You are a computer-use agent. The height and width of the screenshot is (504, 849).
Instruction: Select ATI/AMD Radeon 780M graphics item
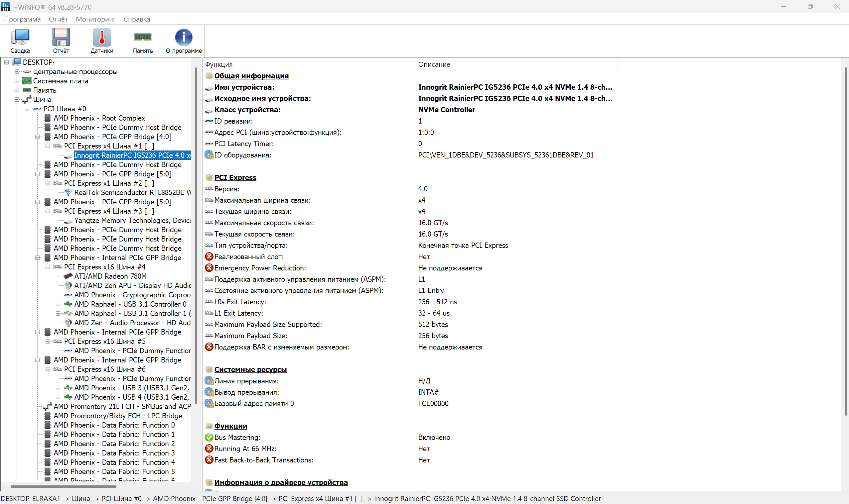point(110,276)
